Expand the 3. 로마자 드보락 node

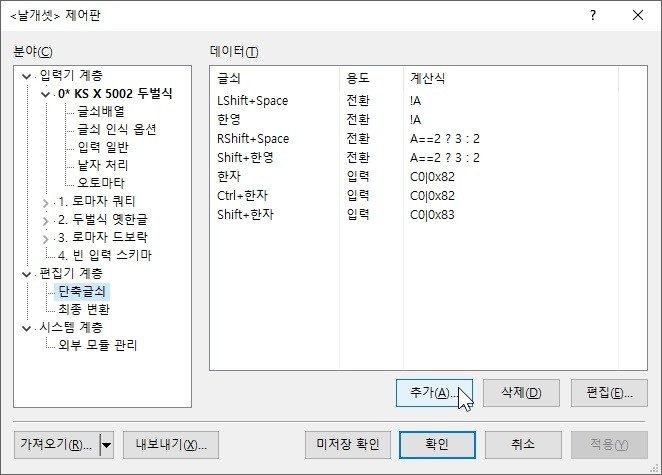pyautogui.click(x=45, y=239)
